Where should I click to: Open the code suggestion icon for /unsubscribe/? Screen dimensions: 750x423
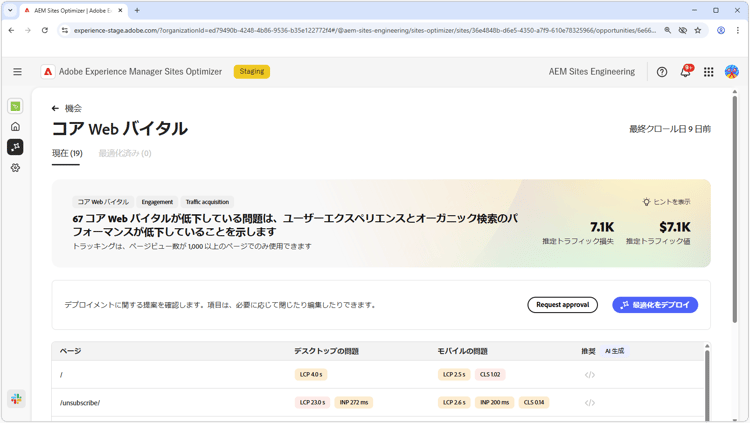(x=590, y=403)
